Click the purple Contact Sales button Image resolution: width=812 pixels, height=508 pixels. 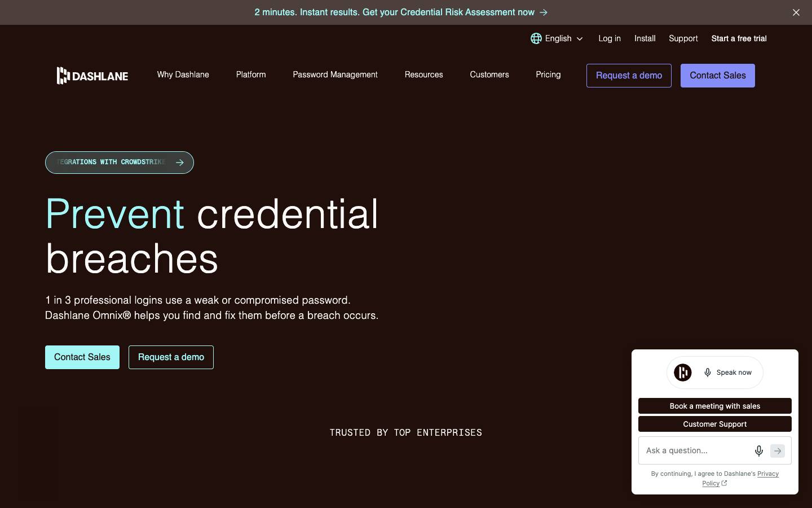click(x=718, y=76)
